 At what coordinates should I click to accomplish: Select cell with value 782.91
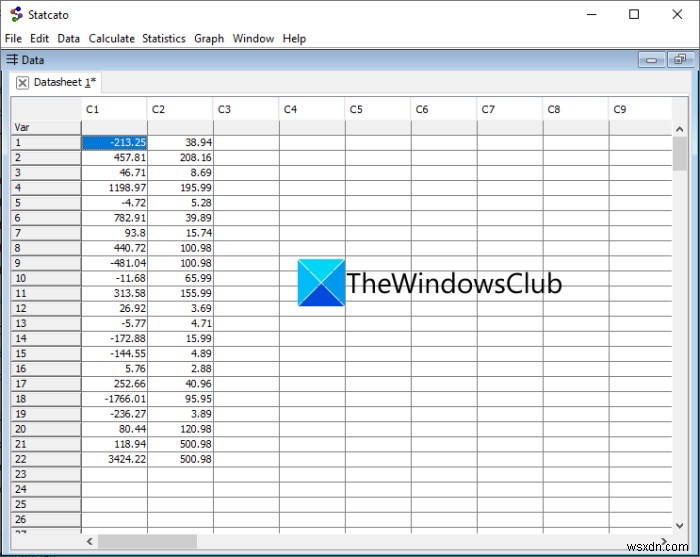coord(114,218)
